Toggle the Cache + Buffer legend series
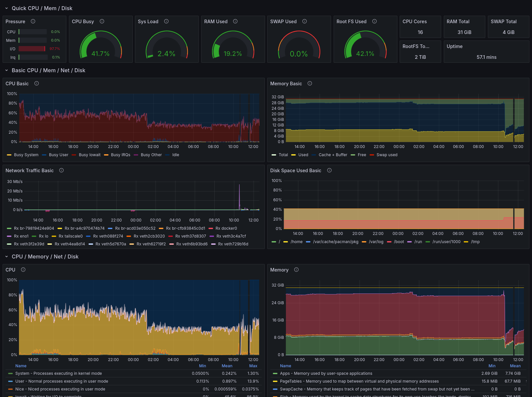 tap(333, 155)
